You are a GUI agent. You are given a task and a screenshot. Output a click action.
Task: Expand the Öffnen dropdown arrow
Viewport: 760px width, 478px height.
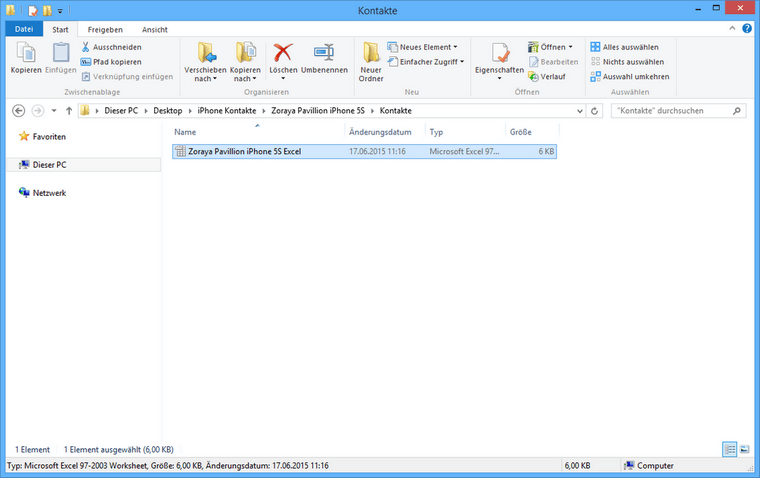coord(570,47)
